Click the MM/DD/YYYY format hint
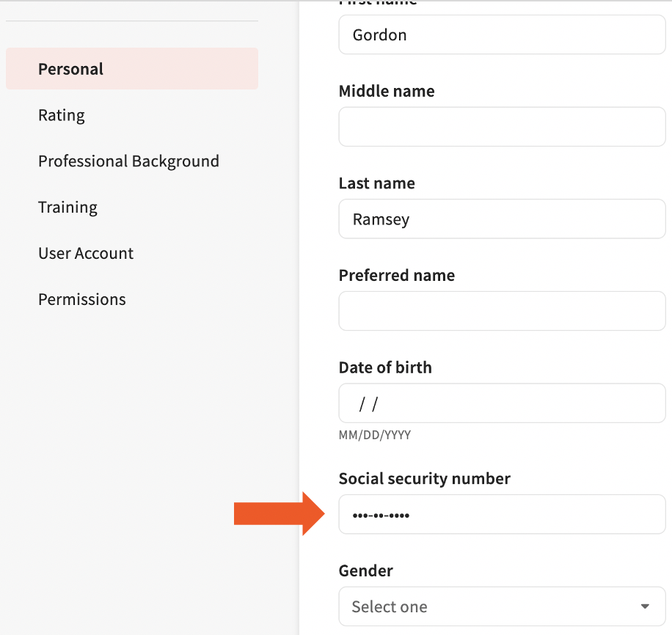 (375, 434)
